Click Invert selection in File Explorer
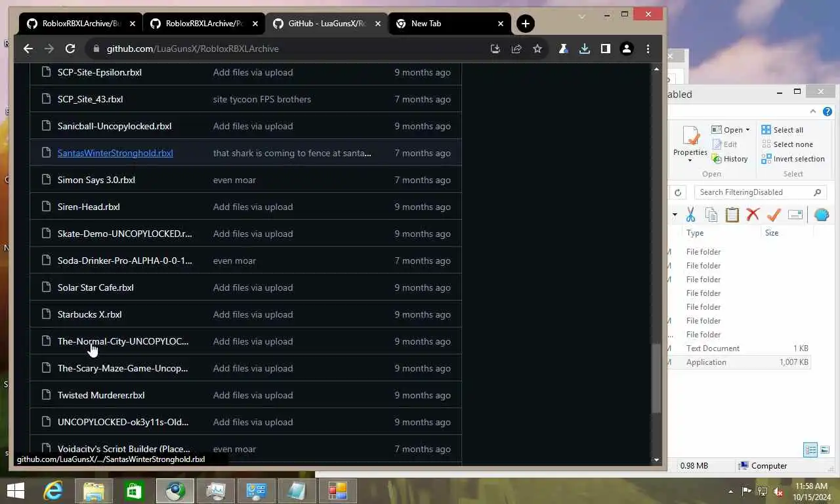This screenshot has width=840, height=504. point(793,159)
